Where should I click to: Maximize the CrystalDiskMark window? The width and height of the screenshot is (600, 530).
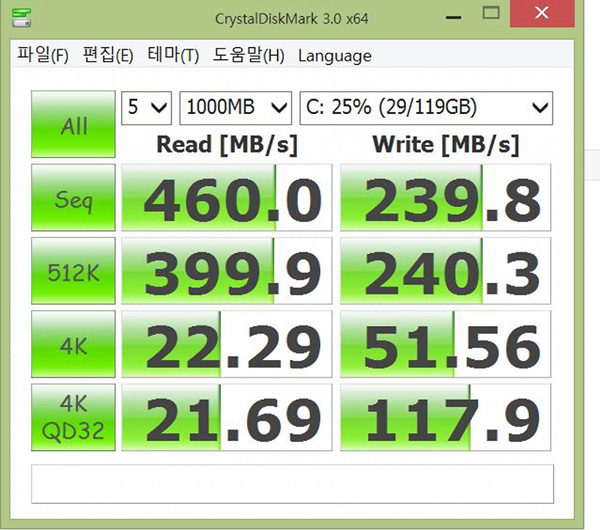click(x=491, y=14)
